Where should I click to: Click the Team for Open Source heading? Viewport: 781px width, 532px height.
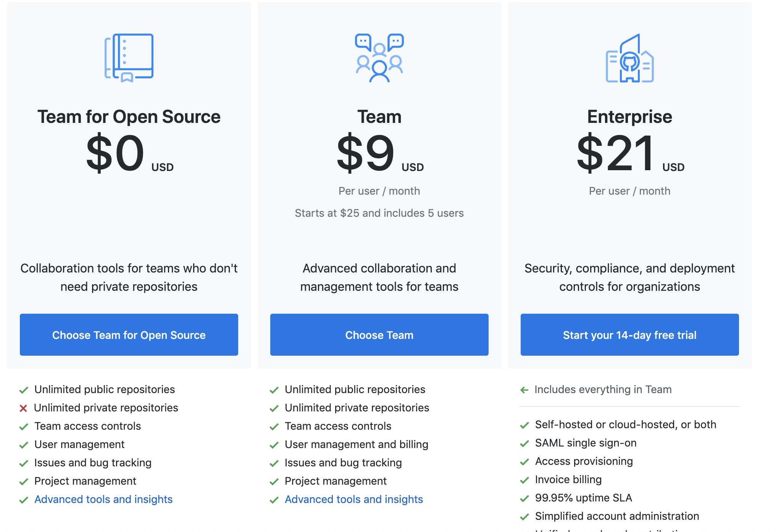point(129,116)
